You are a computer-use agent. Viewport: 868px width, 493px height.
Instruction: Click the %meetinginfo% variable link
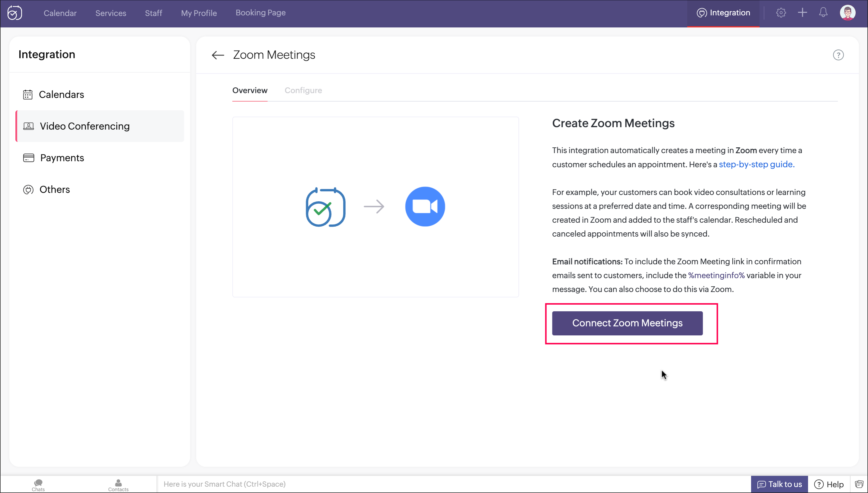[x=716, y=275]
